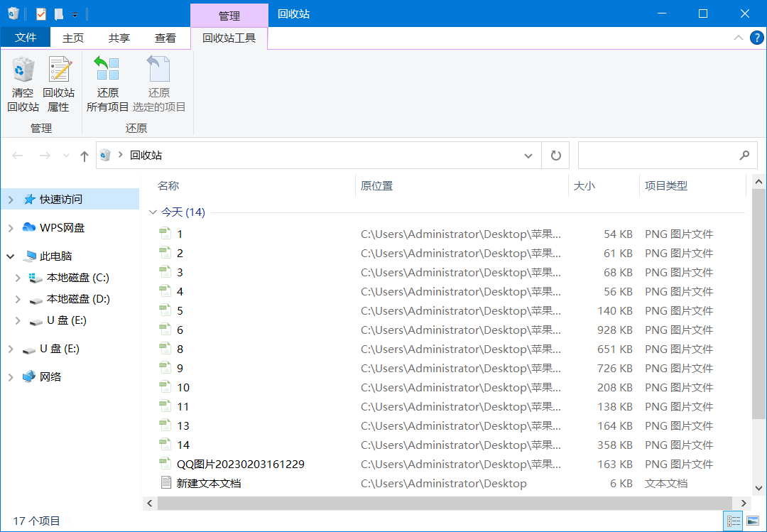Screen dimensions: 767x532
Task: Click the help question mark icon
Action: click(x=756, y=38)
